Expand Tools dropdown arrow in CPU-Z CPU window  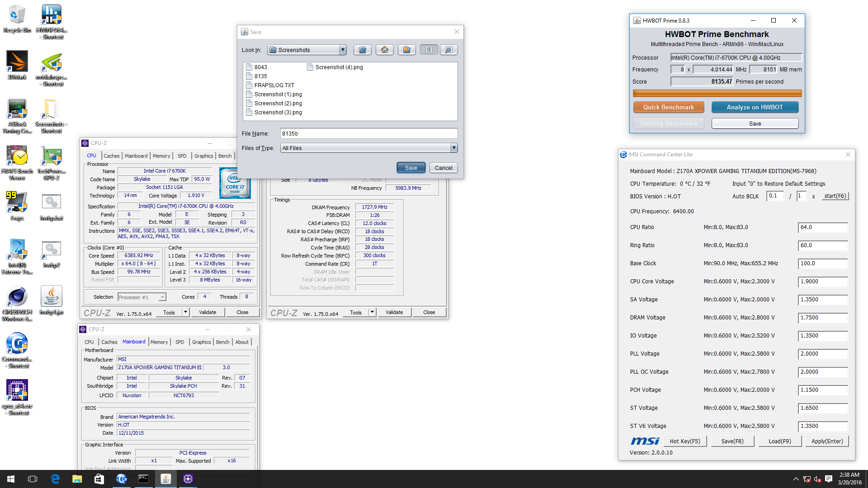click(x=185, y=312)
